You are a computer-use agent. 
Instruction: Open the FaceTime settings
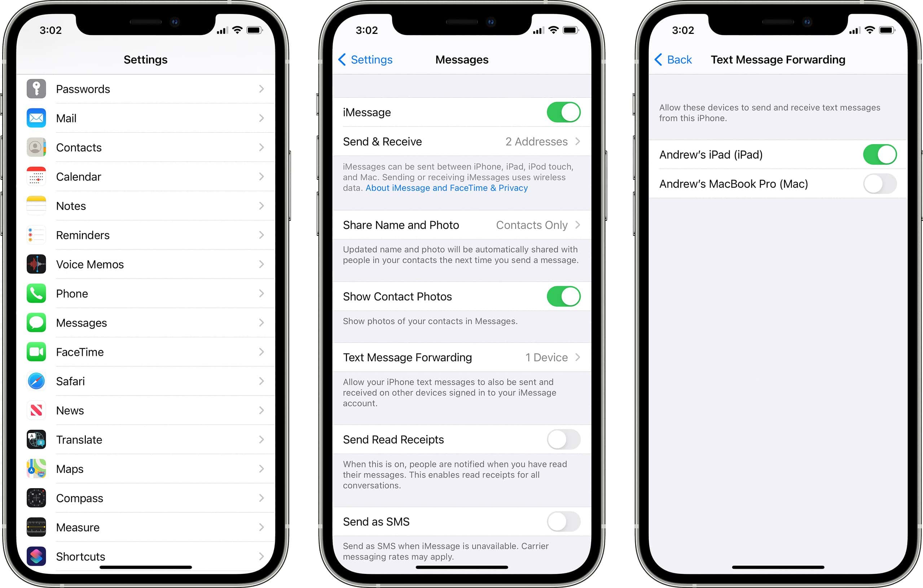pyautogui.click(x=145, y=353)
